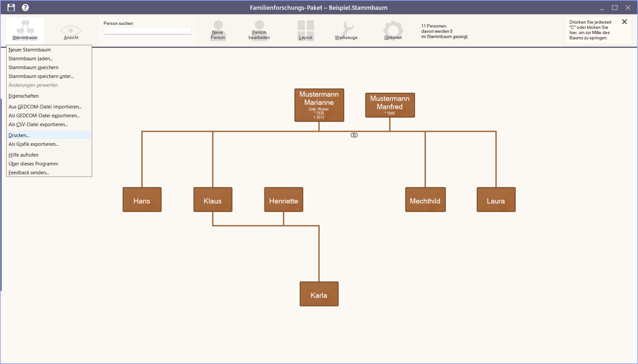Open Optionen gear settings

pyautogui.click(x=393, y=30)
